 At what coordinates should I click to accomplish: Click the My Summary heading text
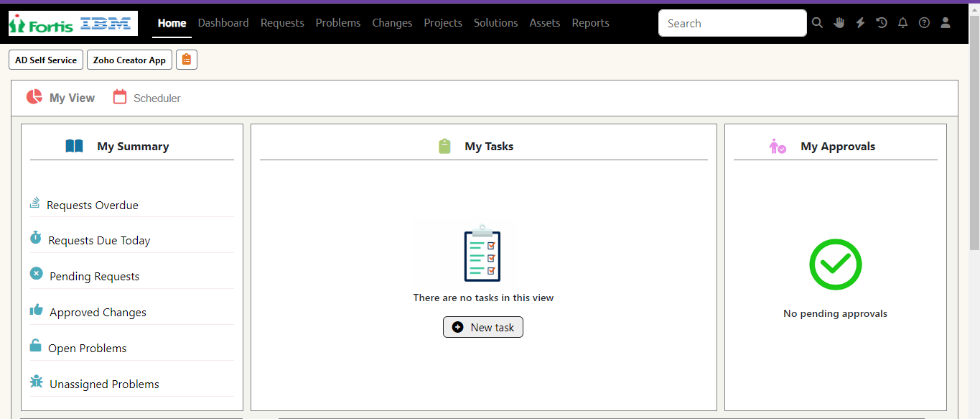click(133, 147)
